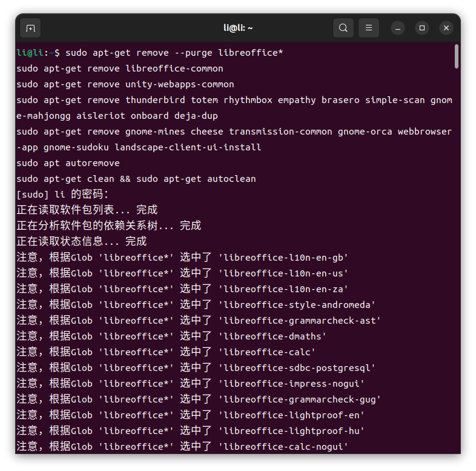Click the '正在读取状态信息... 完成' line
The width and height of the screenshot is (476, 471).
(82, 242)
